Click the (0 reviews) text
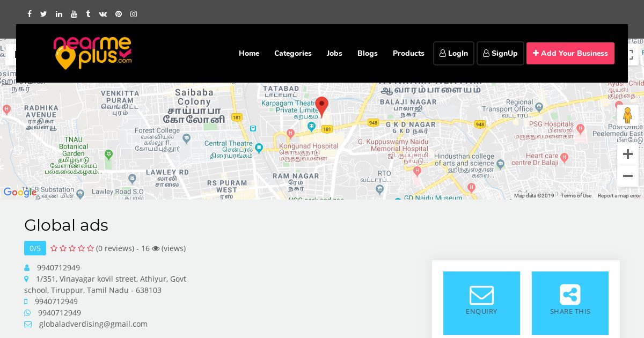 click(x=115, y=248)
